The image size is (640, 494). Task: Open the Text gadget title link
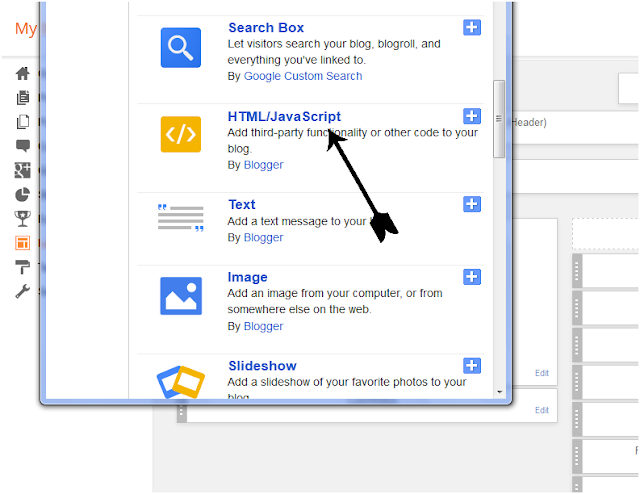click(x=242, y=205)
